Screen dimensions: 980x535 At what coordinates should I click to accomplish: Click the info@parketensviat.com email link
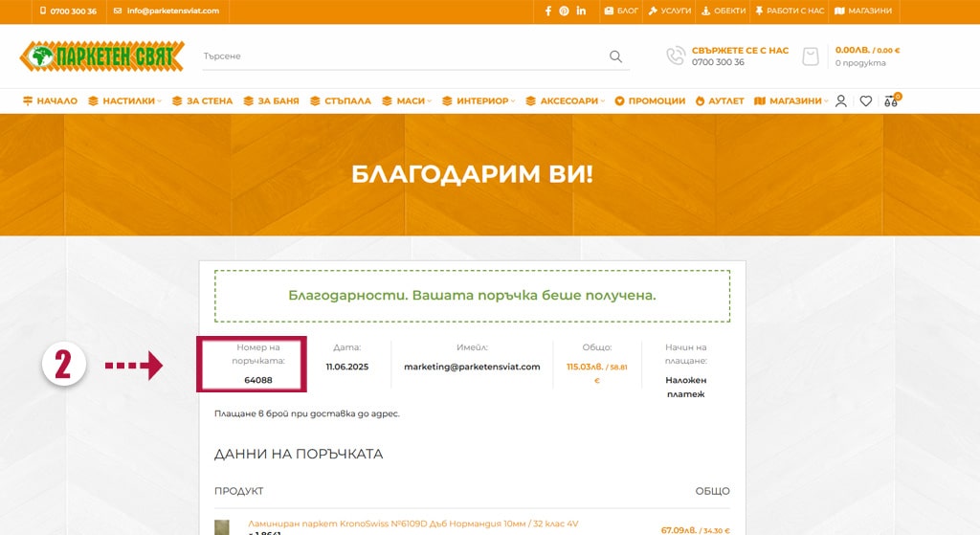pyautogui.click(x=167, y=11)
